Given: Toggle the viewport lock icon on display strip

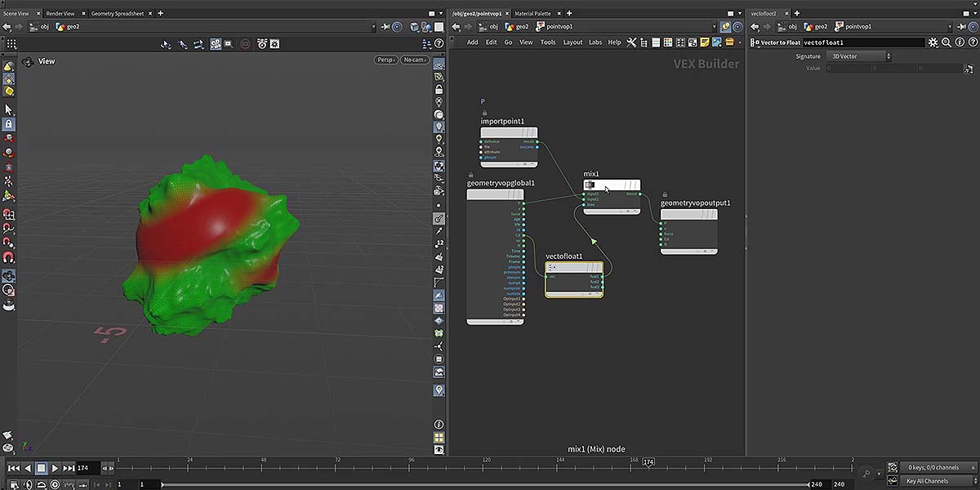Looking at the screenshot, I should coord(439,88).
